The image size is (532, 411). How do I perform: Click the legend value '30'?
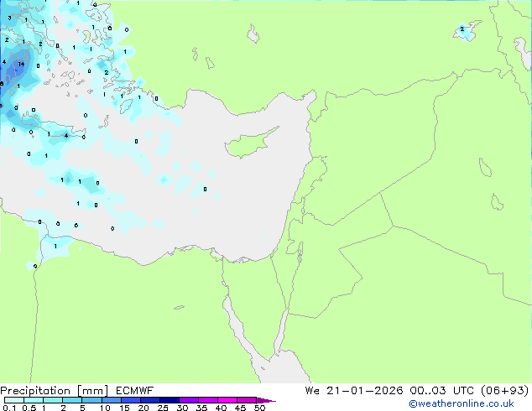182,408
